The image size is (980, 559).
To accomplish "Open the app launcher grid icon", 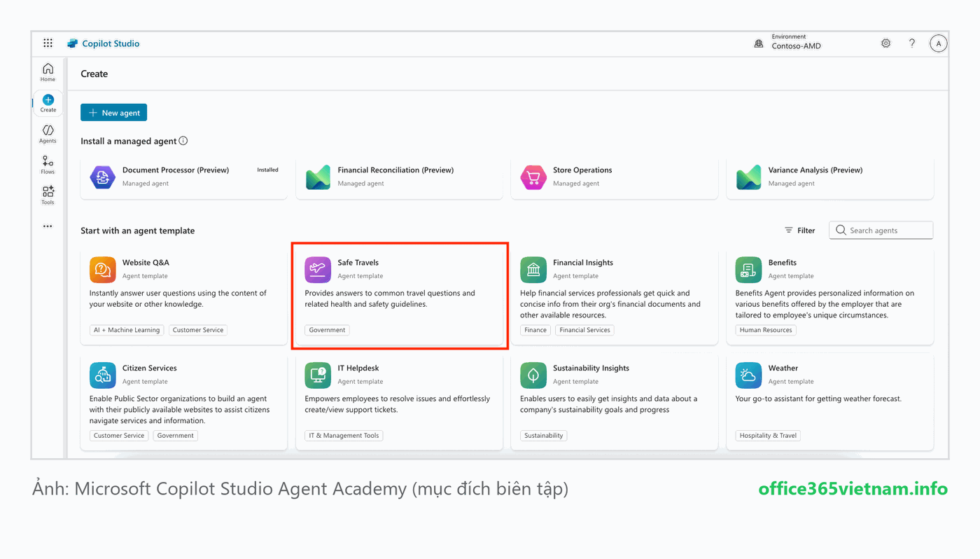I will coord(48,43).
